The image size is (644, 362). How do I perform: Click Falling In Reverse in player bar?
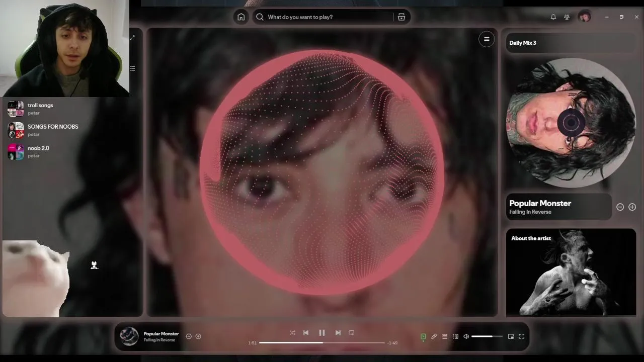pyautogui.click(x=159, y=340)
